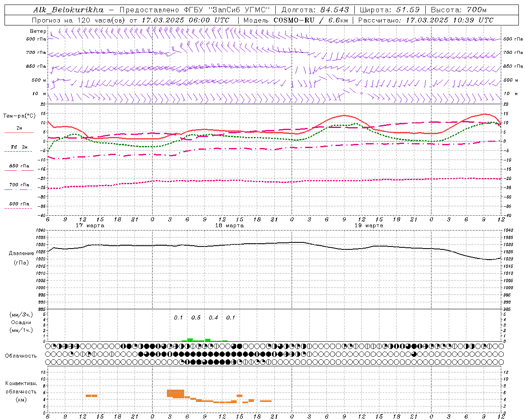
Task: Click the 17 марта date label
Action: coord(90,226)
